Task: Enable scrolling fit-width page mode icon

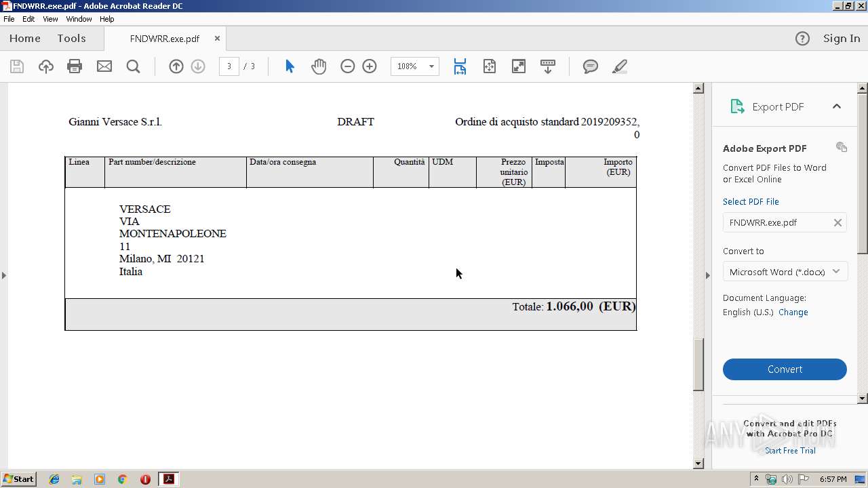Action: pos(460,66)
